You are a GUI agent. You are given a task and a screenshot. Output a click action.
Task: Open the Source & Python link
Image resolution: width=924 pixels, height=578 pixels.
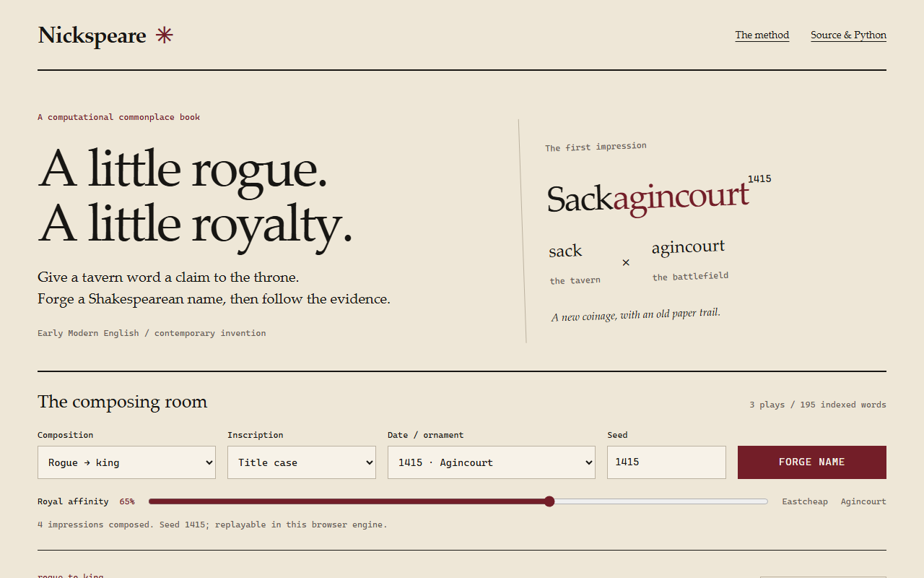pos(848,35)
